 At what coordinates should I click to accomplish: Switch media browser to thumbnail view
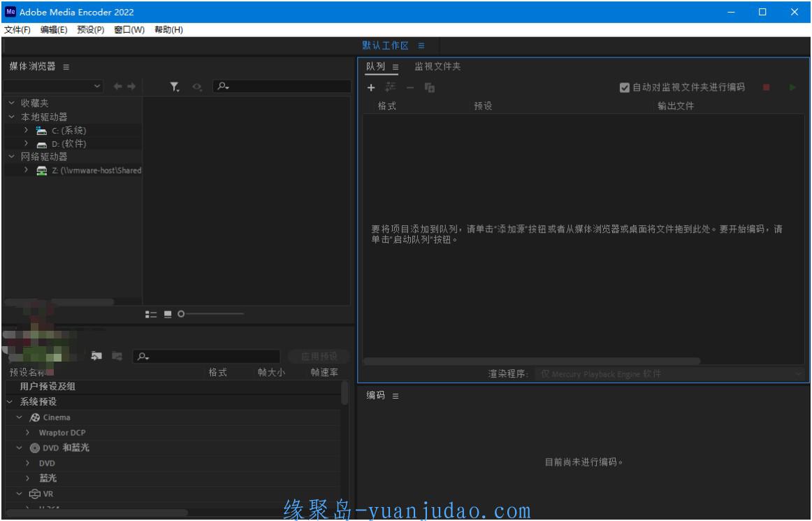168,314
